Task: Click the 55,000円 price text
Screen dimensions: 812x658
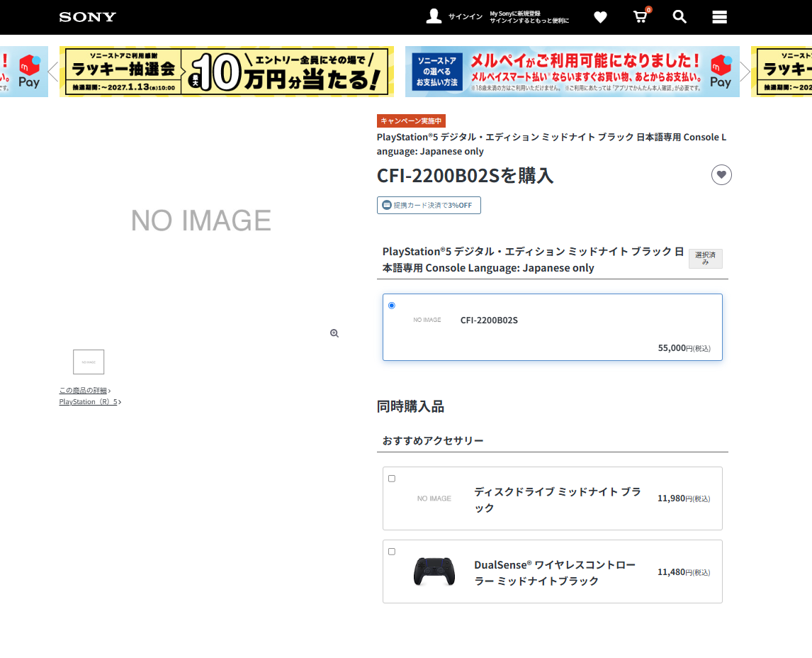Action: click(684, 348)
